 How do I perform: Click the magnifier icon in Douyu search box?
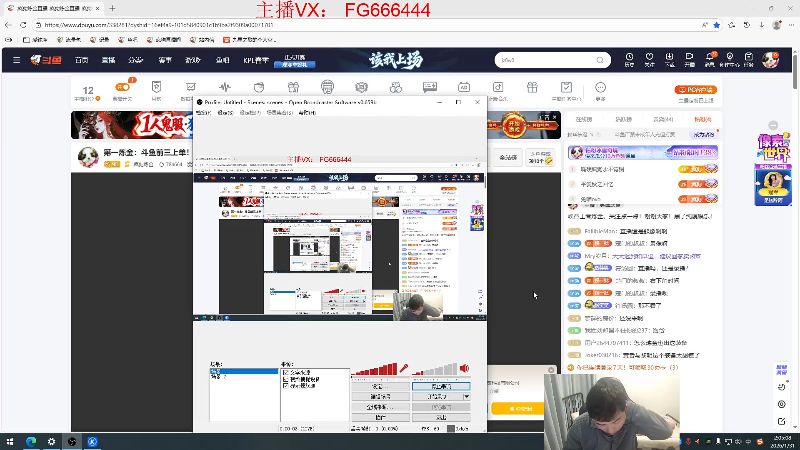pyautogui.click(x=600, y=60)
